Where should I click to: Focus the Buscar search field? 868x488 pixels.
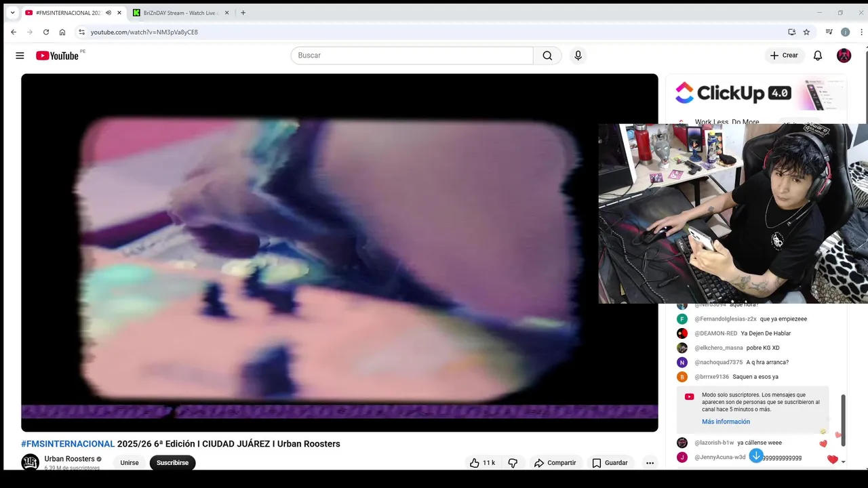click(x=412, y=56)
